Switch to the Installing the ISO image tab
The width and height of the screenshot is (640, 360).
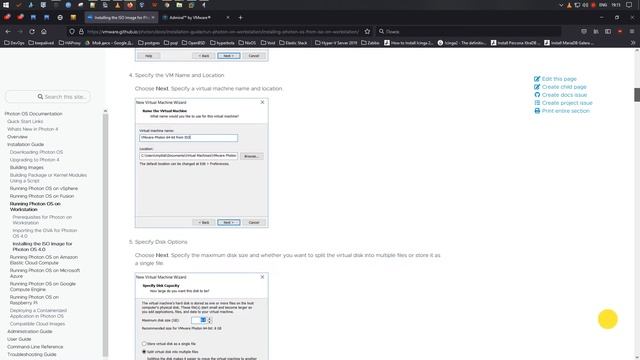[121, 18]
